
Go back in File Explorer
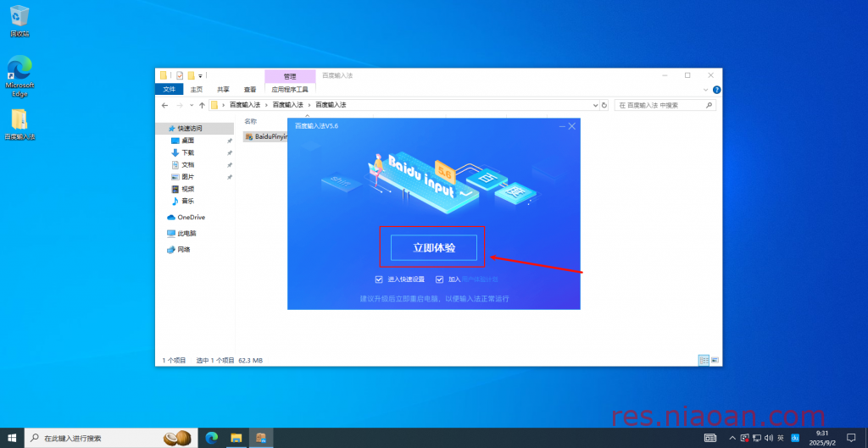point(164,105)
